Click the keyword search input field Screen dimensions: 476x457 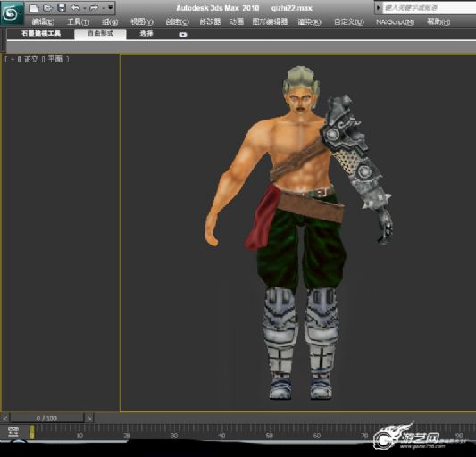pyautogui.click(x=430, y=8)
